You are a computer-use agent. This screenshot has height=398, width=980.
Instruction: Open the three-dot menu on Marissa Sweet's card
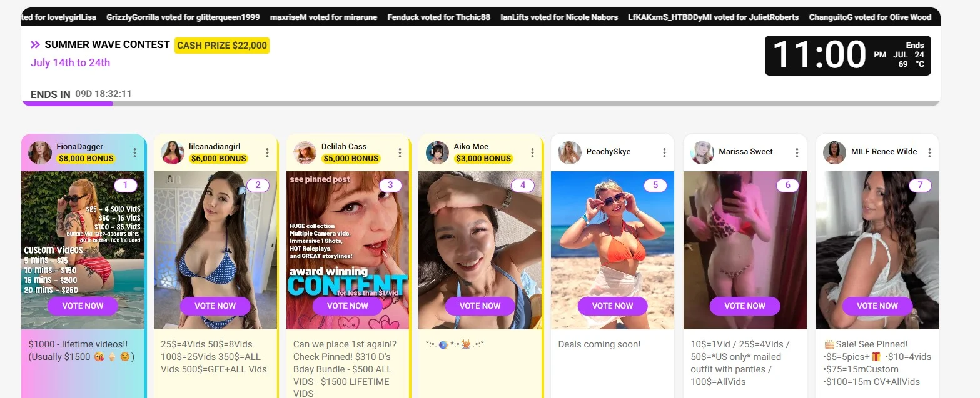click(x=797, y=152)
